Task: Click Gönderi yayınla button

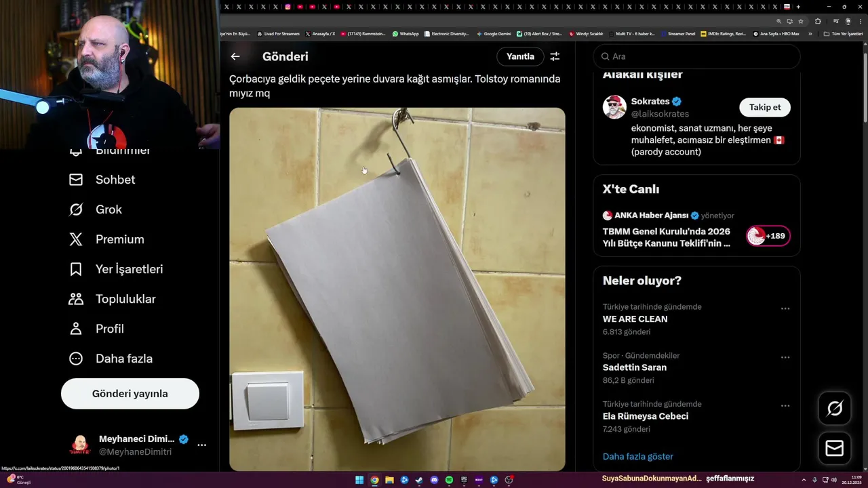Action: tap(130, 394)
